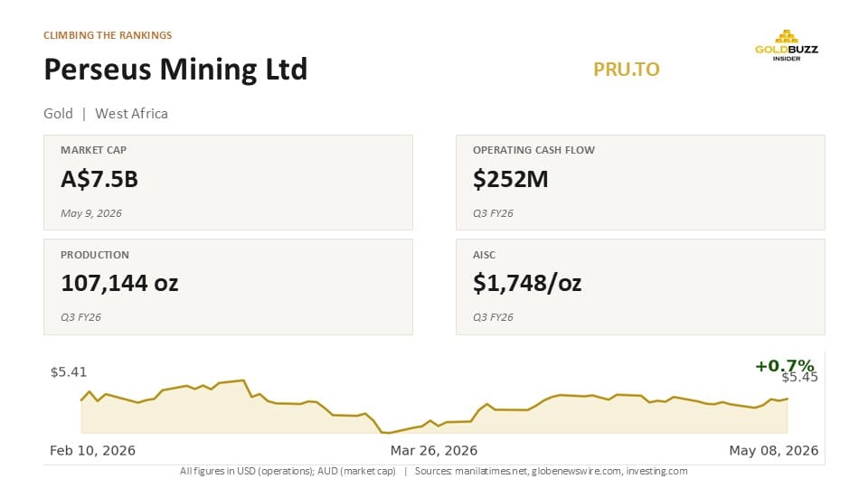The height and width of the screenshot is (488, 868).
Task: Click the Sources footnote text
Action: [x=551, y=471]
